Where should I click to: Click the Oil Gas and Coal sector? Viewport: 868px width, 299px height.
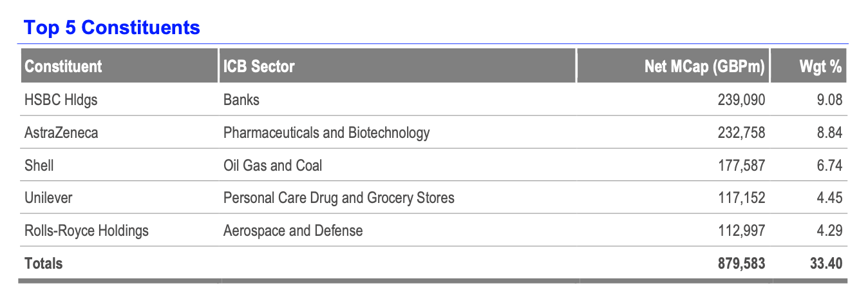coord(272,166)
